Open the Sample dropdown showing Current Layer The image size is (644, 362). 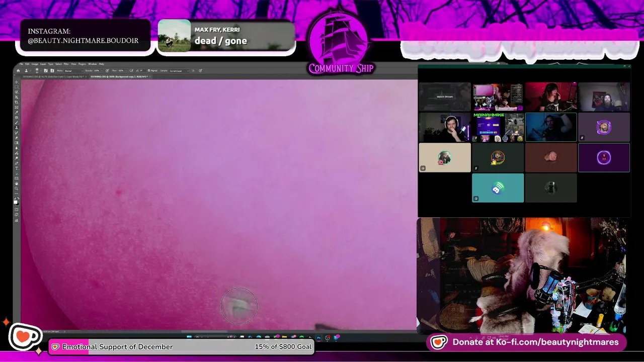[179, 71]
